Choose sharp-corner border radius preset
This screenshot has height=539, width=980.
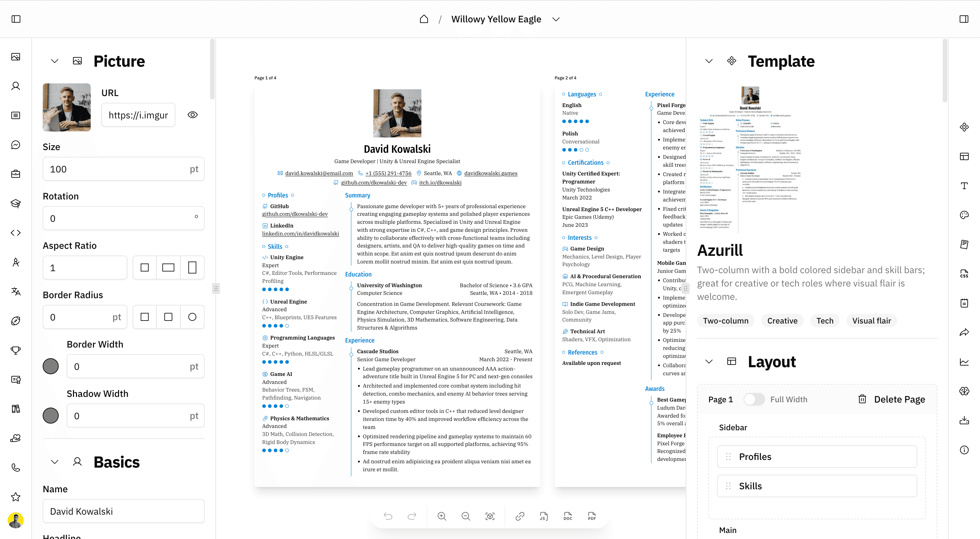[x=145, y=317]
